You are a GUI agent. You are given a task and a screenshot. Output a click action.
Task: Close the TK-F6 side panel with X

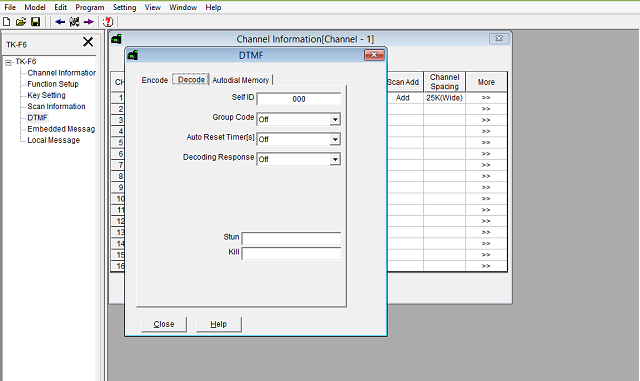pyautogui.click(x=88, y=42)
